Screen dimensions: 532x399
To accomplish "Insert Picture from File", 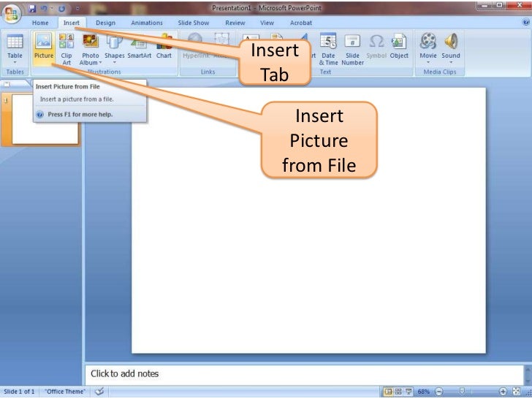I will point(44,48).
